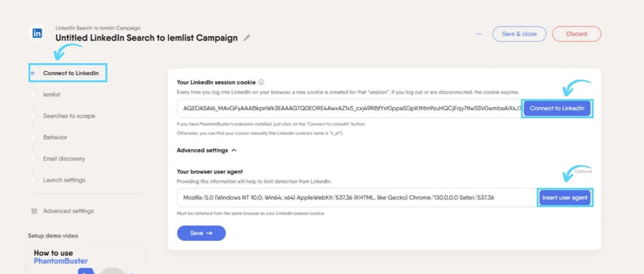
Task: Edit campaign title with pencil icon
Action: coord(247,38)
